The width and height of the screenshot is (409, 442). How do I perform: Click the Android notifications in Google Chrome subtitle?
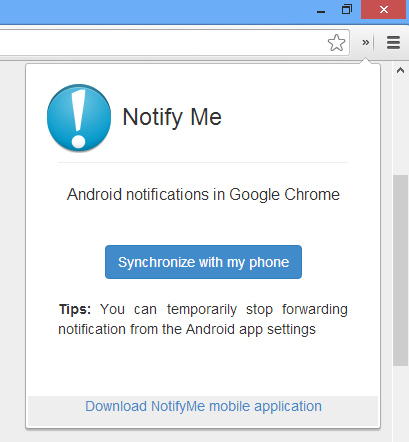click(203, 194)
